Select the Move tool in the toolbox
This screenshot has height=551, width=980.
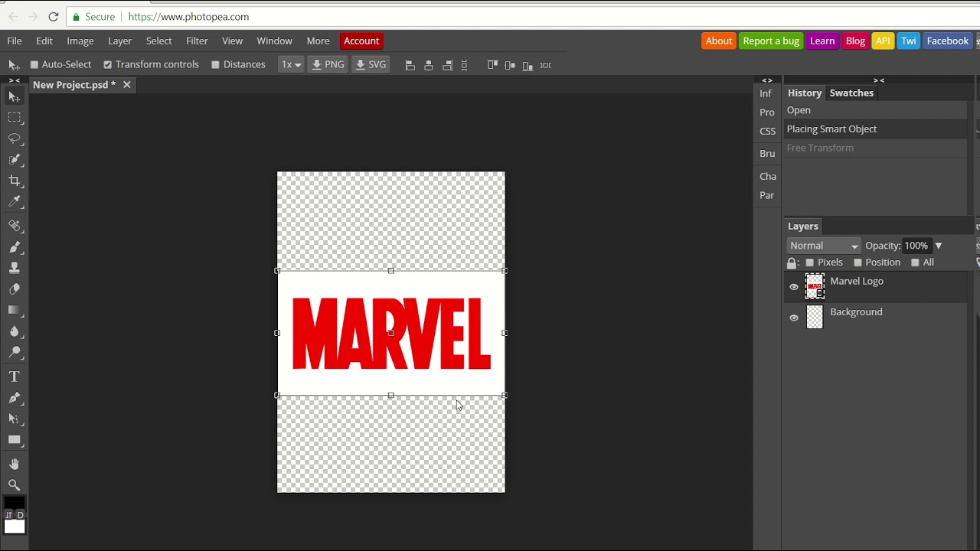click(14, 96)
